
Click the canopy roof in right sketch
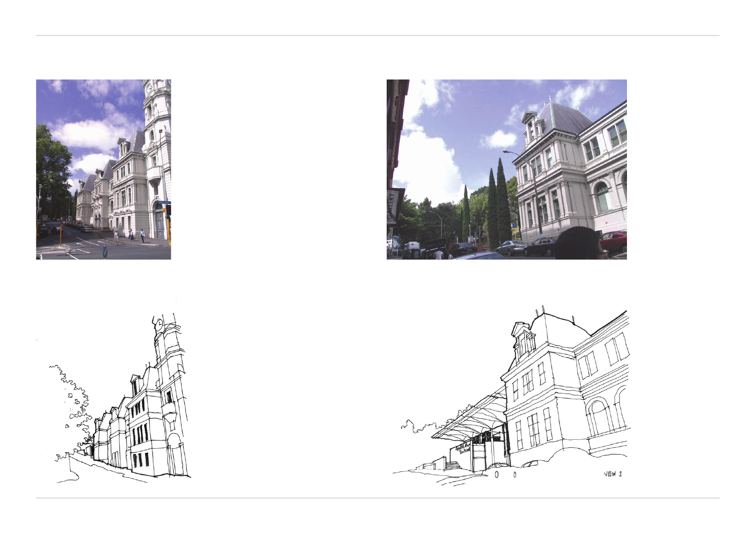coord(470,419)
